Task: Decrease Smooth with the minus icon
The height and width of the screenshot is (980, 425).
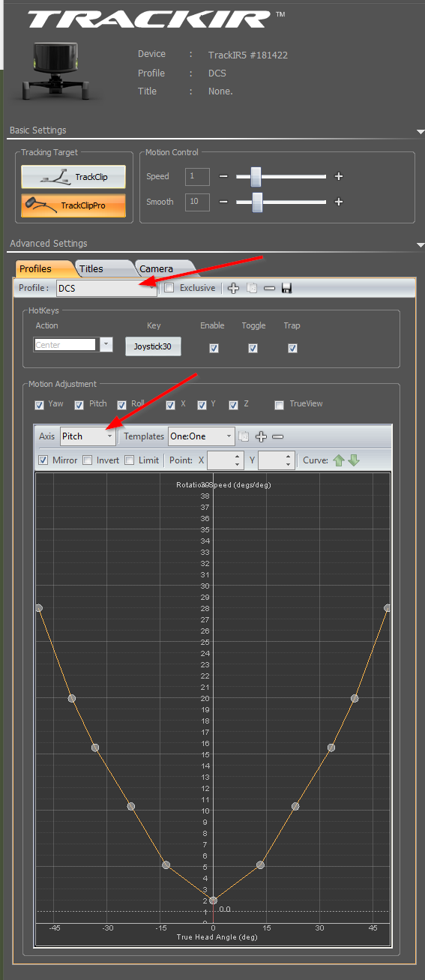Action: click(223, 202)
